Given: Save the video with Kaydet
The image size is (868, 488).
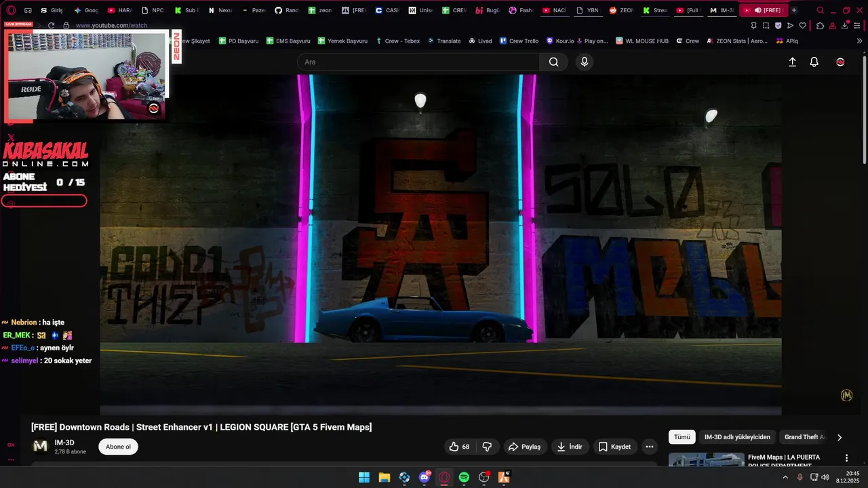Looking at the screenshot, I should [615, 447].
